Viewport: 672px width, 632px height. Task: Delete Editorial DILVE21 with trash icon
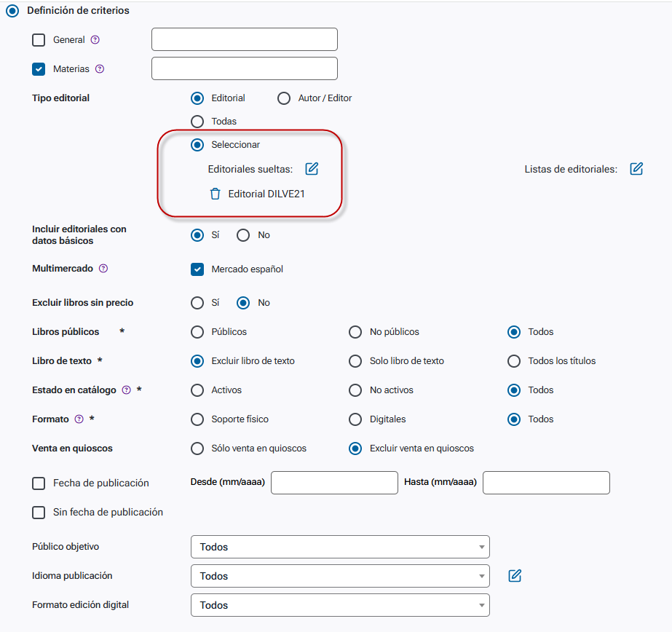pyautogui.click(x=216, y=194)
